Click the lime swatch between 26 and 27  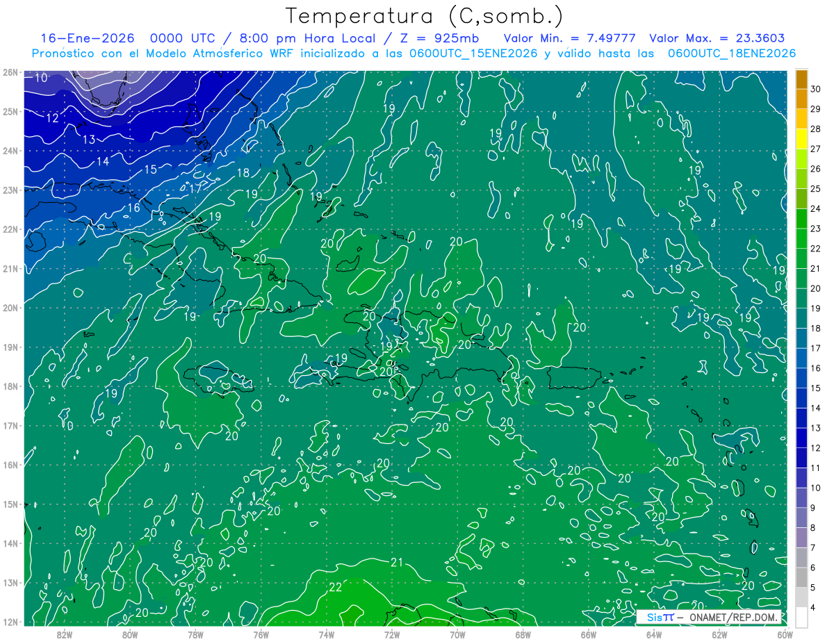(x=801, y=158)
